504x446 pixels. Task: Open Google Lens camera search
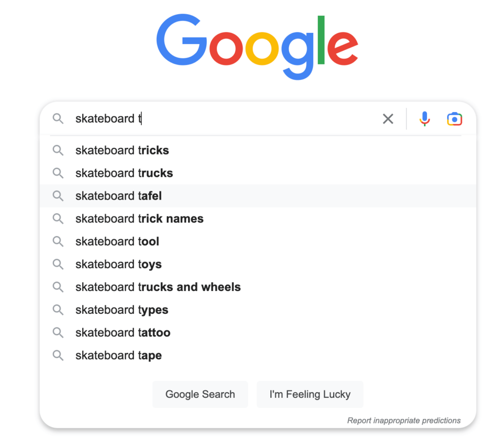[x=454, y=119]
